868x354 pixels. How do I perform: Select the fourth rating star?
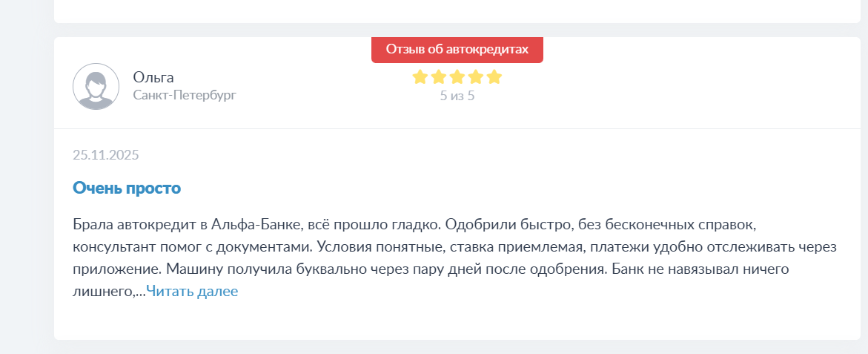[x=476, y=77]
